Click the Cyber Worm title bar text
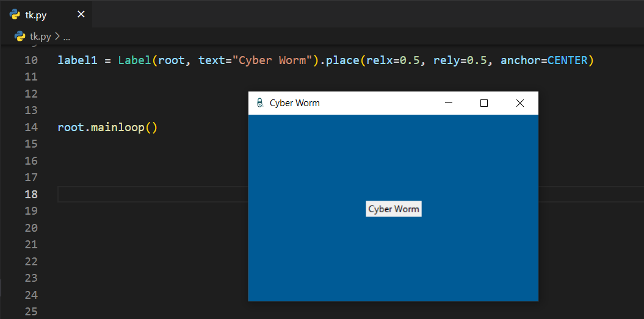This screenshot has width=644, height=319. click(294, 103)
